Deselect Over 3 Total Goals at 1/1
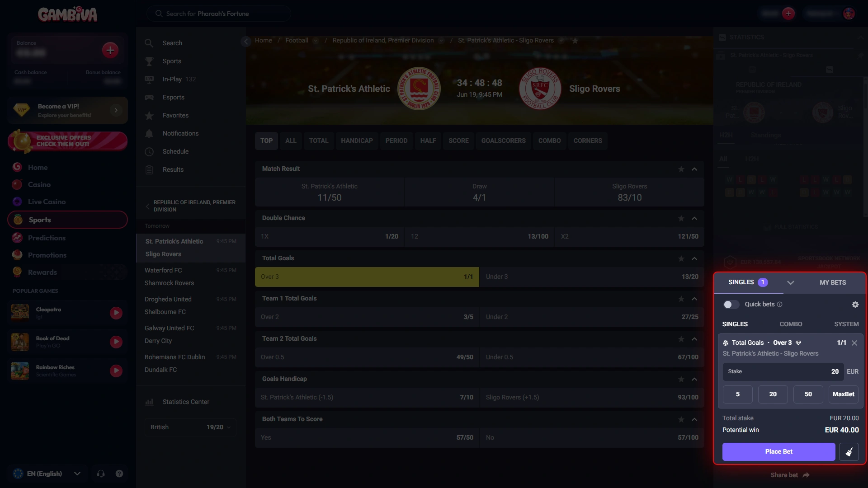The image size is (868, 488). [367, 277]
